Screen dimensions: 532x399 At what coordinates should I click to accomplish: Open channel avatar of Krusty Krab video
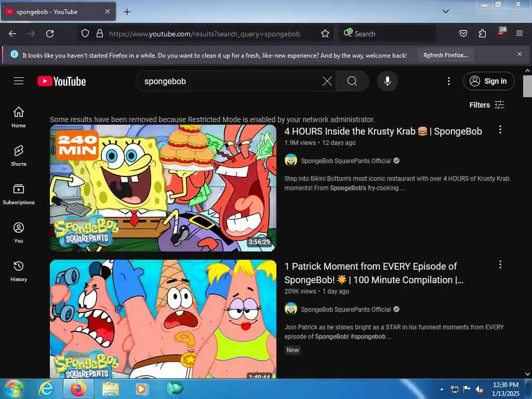tap(291, 160)
